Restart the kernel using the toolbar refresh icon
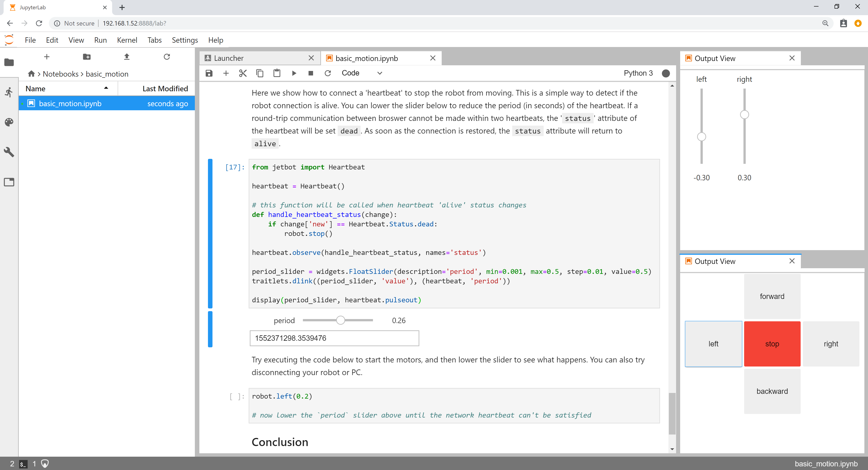The height and width of the screenshot is (470, 868). tap(328, 73)
